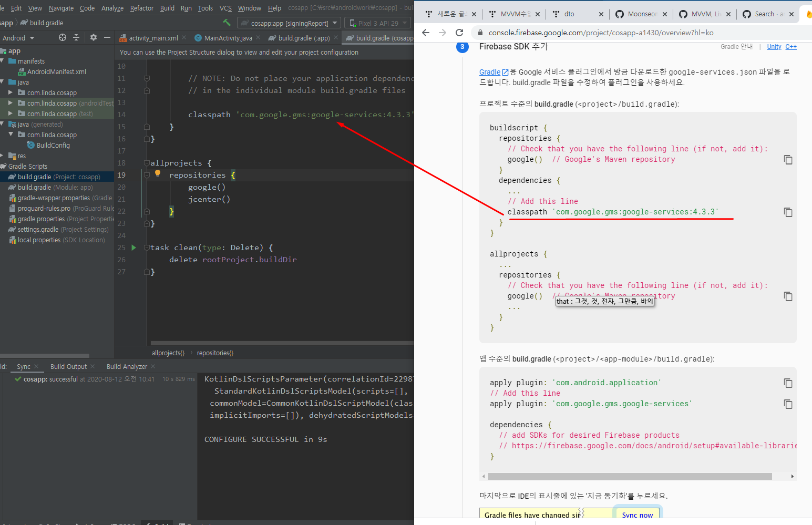Select build.gradle (Module: app) in Gradle Scripts

pos(55,187)
